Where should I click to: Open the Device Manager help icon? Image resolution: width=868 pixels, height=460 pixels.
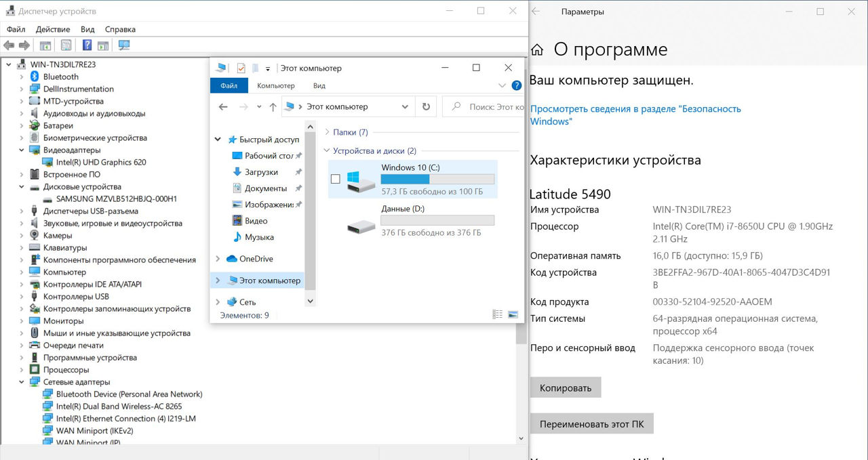pyautogui.click(x=87, y=45)
